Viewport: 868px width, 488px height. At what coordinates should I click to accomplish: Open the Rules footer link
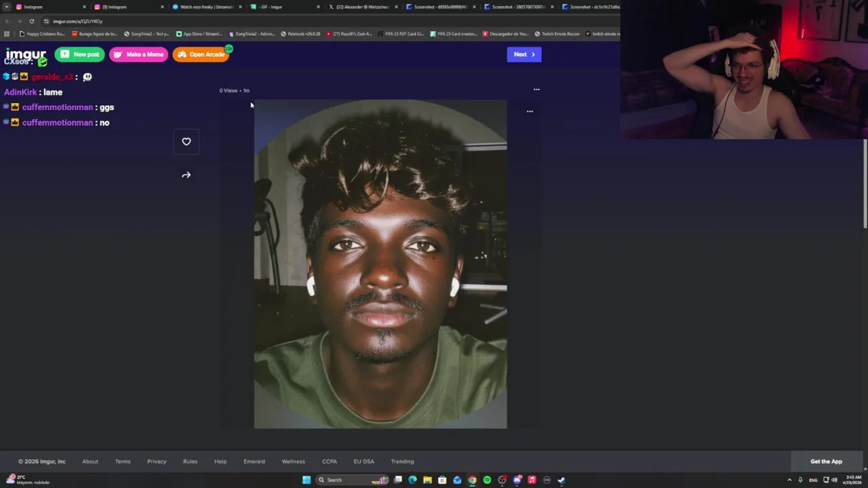click(x=190, y=462)
